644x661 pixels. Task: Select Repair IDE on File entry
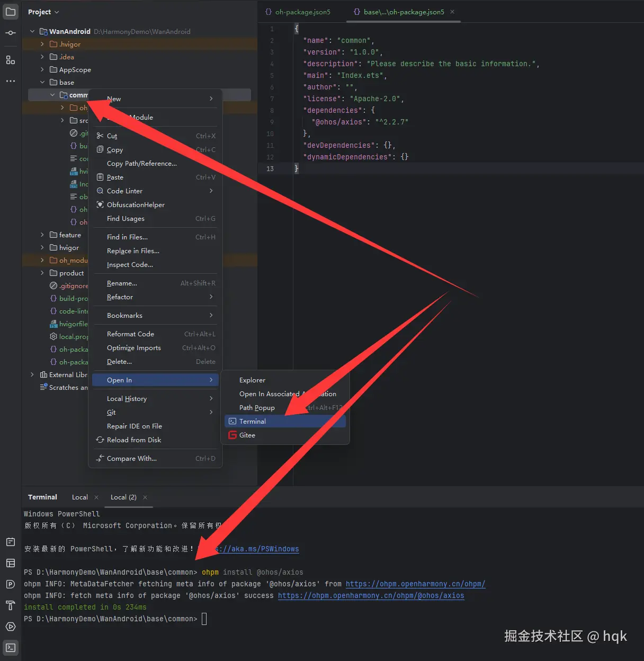[155, 426]
